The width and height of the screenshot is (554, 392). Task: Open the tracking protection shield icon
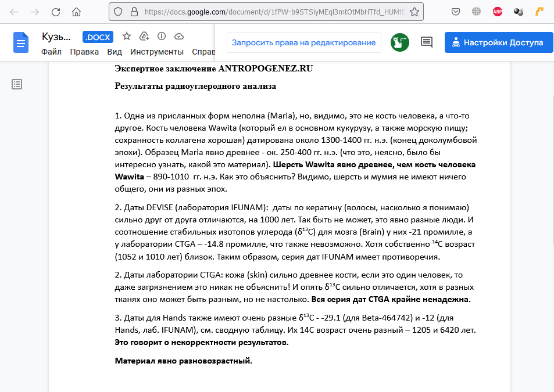point(118,12)
